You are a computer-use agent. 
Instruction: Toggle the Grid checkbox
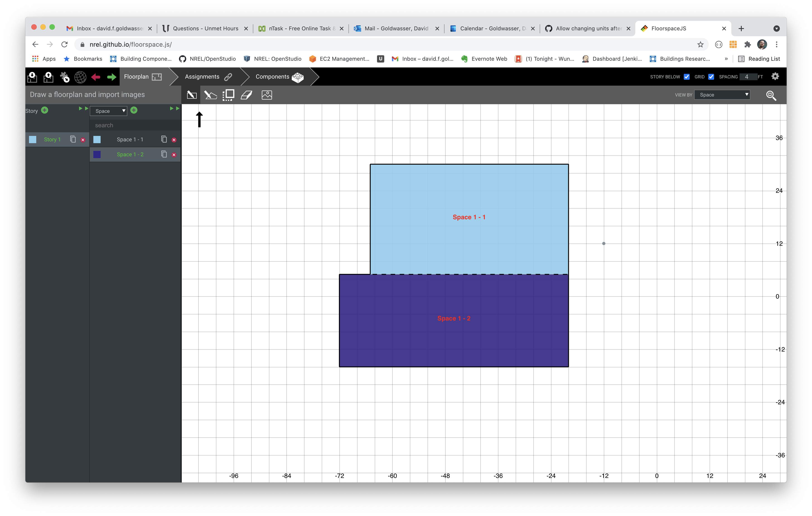pos(711,77)
